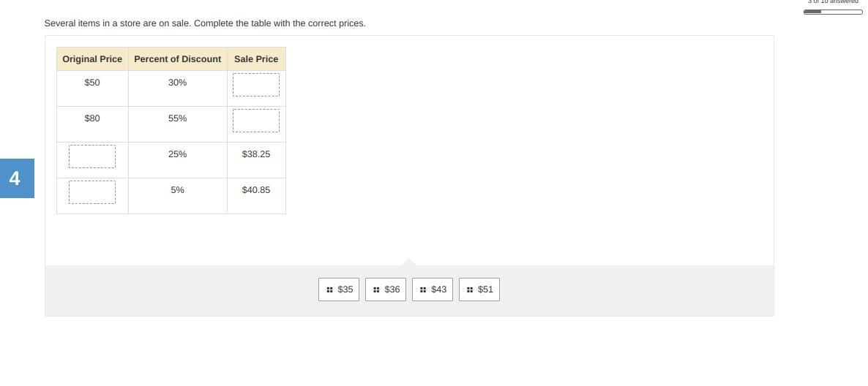Click the $50 original price cell
Image resolution: width=868 pixels, height=386 pixels.
pyautogui.click(x=92, y=83)
